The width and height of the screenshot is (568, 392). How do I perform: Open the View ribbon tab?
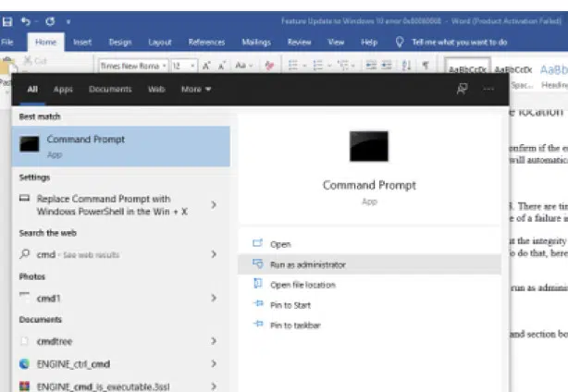tap(336, 43)
